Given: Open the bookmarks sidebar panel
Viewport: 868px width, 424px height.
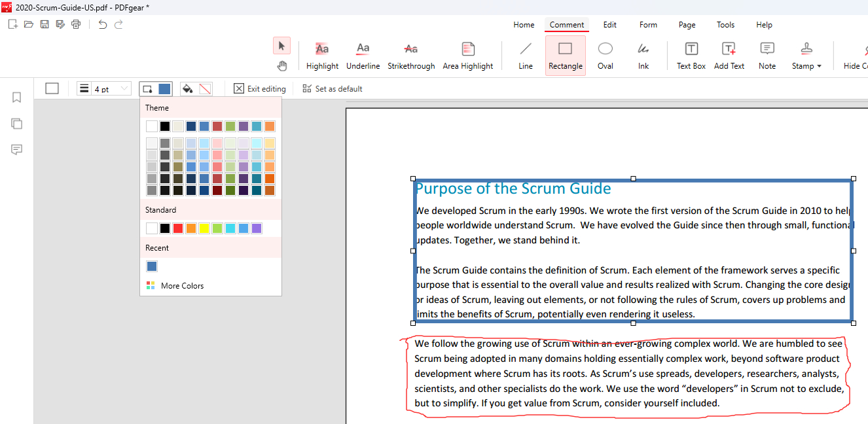Looking at the screenshot, I should 17,97.
